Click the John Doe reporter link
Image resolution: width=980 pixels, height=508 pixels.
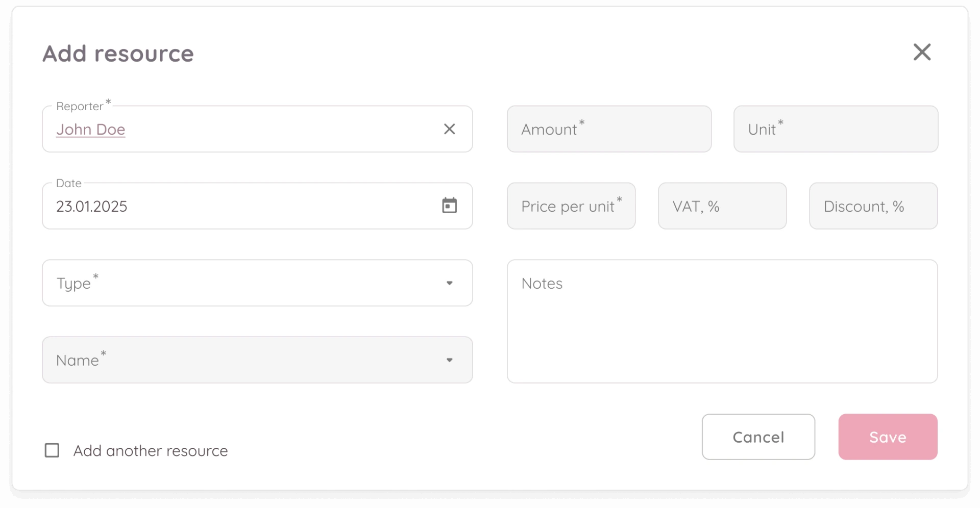[x=91, y=130]
